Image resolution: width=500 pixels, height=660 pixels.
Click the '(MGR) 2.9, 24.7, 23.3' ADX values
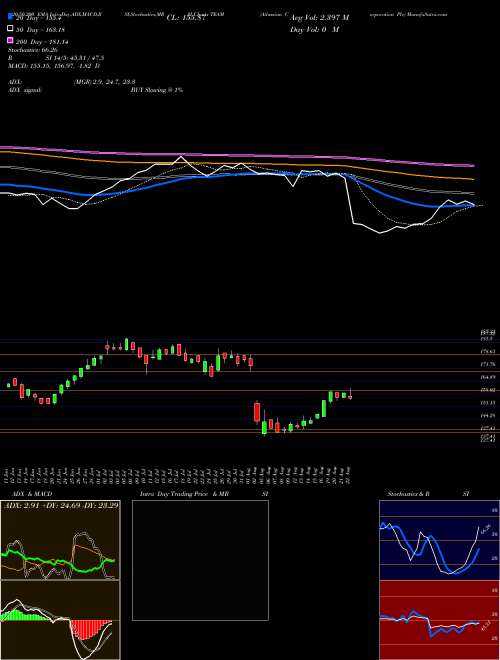coord(104,82)
